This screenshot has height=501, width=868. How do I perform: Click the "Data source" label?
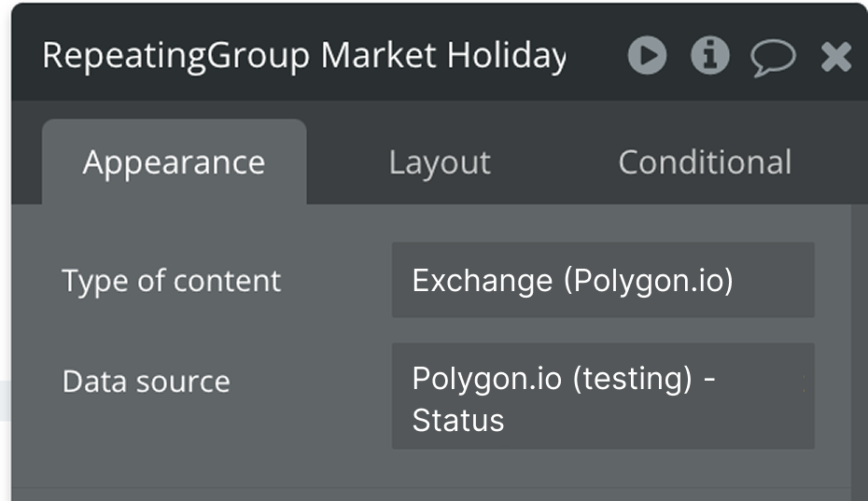146,382
